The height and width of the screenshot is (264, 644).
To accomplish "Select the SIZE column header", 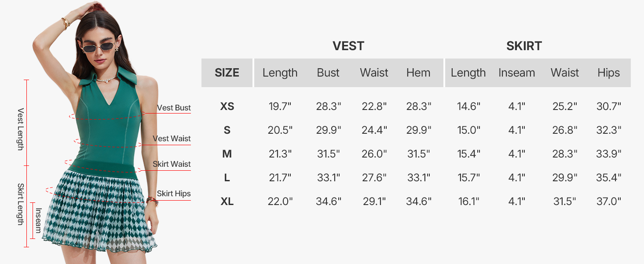I will (227, 73).
